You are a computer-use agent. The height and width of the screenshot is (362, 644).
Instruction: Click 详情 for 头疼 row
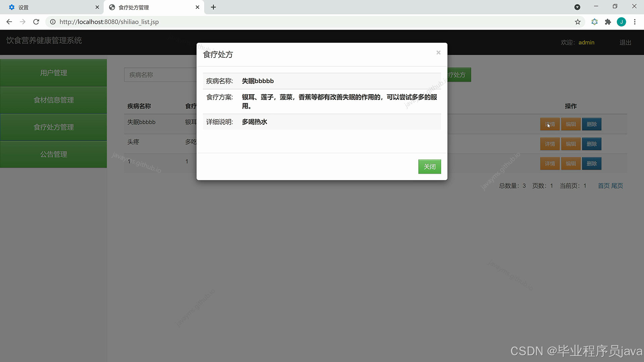pyautogui.click(x=550, y=144)
